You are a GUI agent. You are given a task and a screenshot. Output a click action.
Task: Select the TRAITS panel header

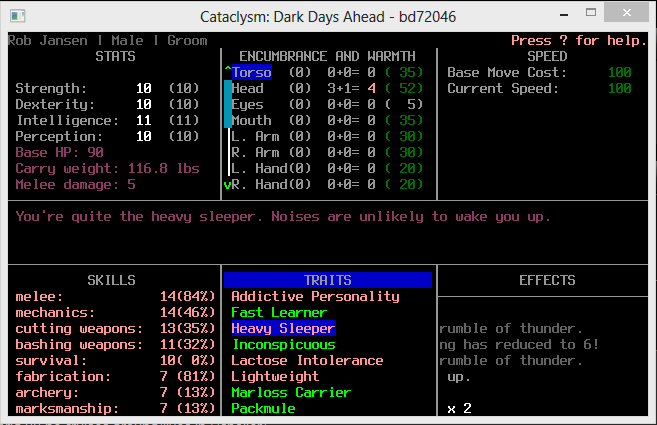328,280
